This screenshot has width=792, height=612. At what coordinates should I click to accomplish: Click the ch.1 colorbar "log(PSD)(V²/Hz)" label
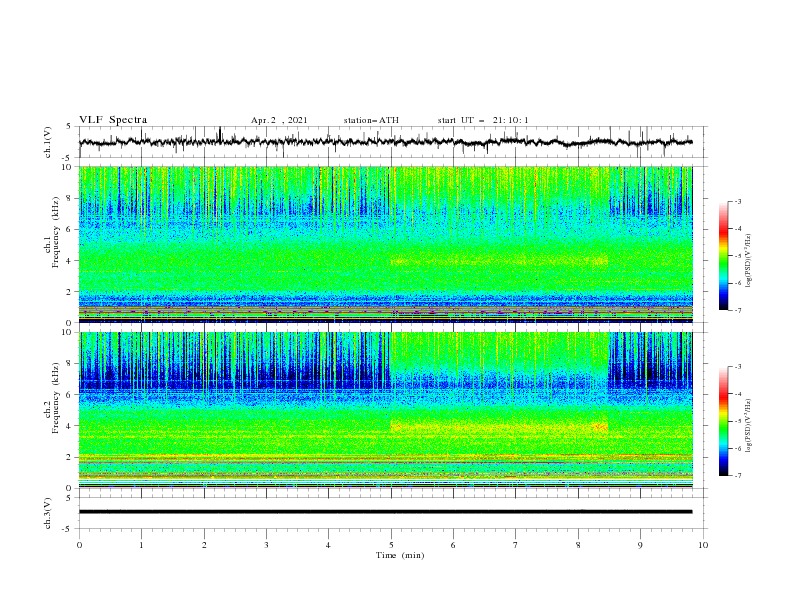click(x=749, y=261)
